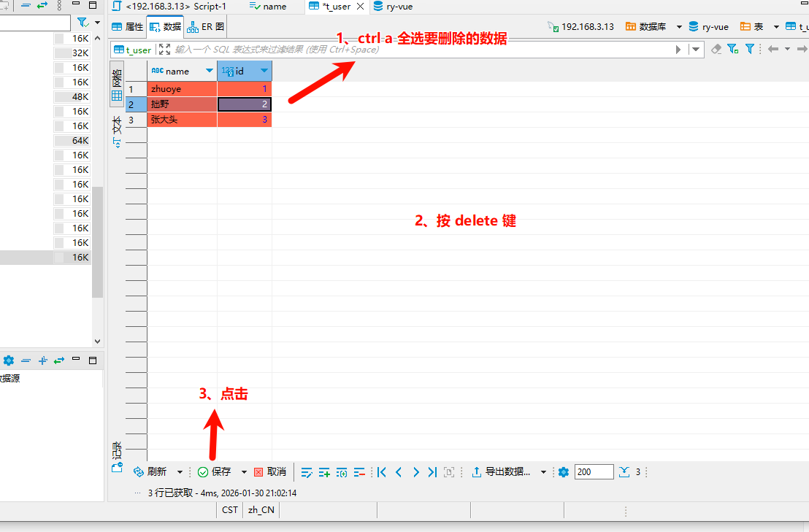
Task: Click the Edit cell value icon in bottom toolbar
Action: coord(307,472)
